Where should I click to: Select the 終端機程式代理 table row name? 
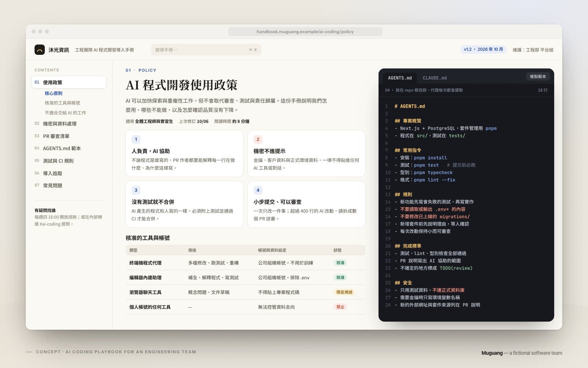click(x=146, y=263)
